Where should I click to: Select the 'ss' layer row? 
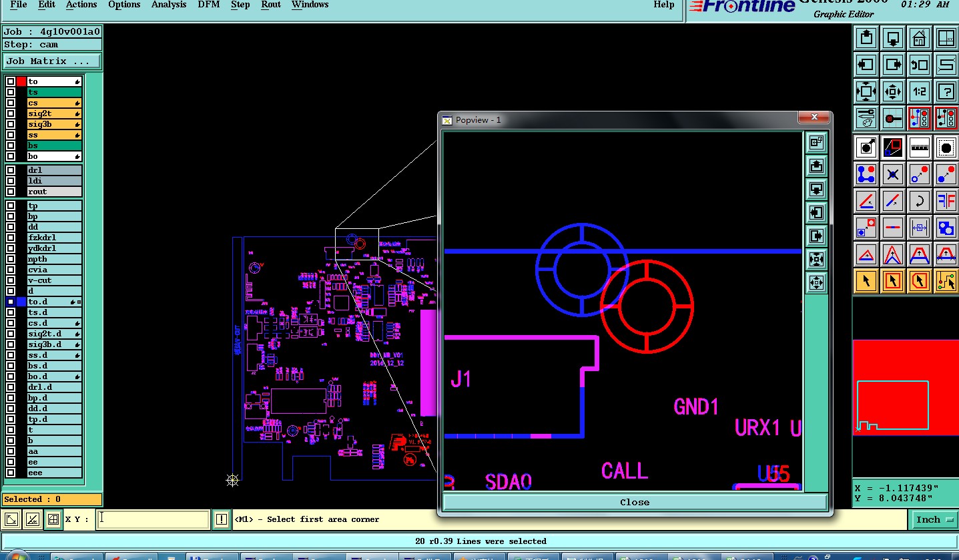pos(55,135)
